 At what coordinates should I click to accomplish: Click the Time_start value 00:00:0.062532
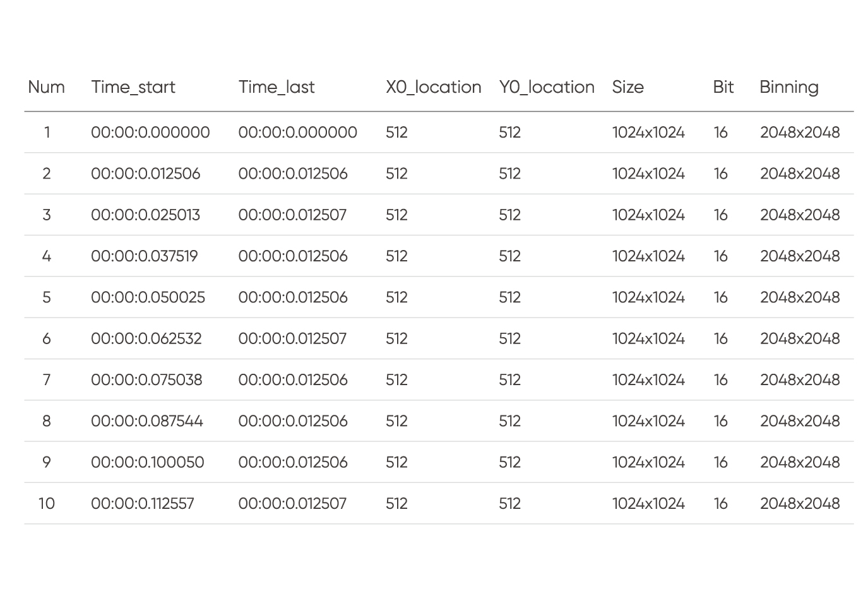(x=146, y=339)
